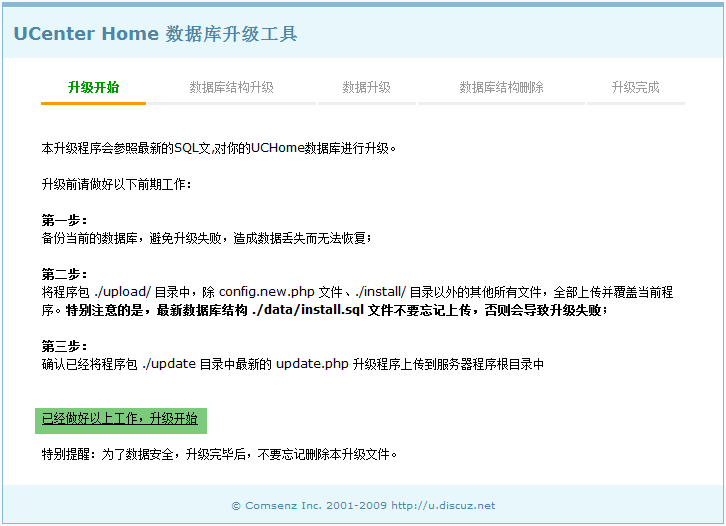The height and width of the screenshot is (526, 726).
Task: Click the green 已经做好以上工作，升级开始 link
Action: [x=120, y=419]
